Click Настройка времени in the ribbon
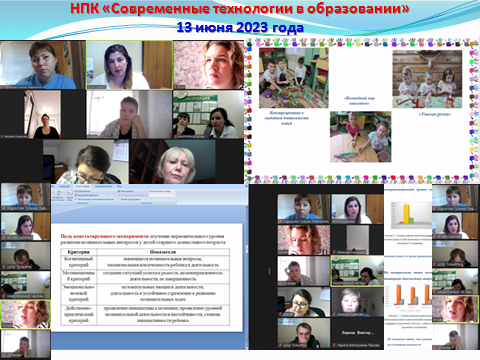 [x=87, y=195]
